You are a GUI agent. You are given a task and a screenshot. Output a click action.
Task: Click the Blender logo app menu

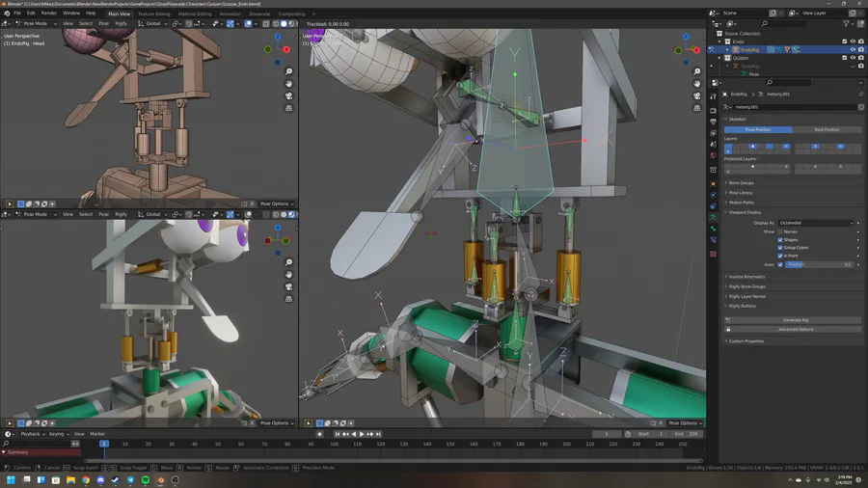[x=7, y=14]
